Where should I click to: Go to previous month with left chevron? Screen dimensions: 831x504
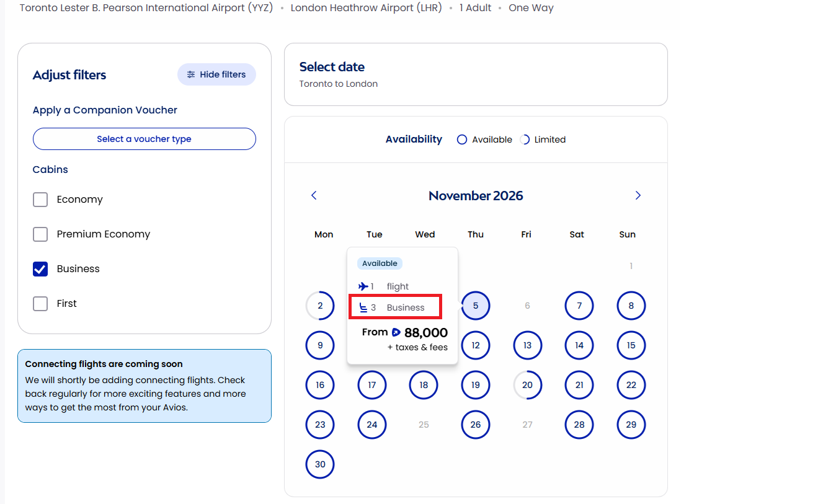(314, 195)
